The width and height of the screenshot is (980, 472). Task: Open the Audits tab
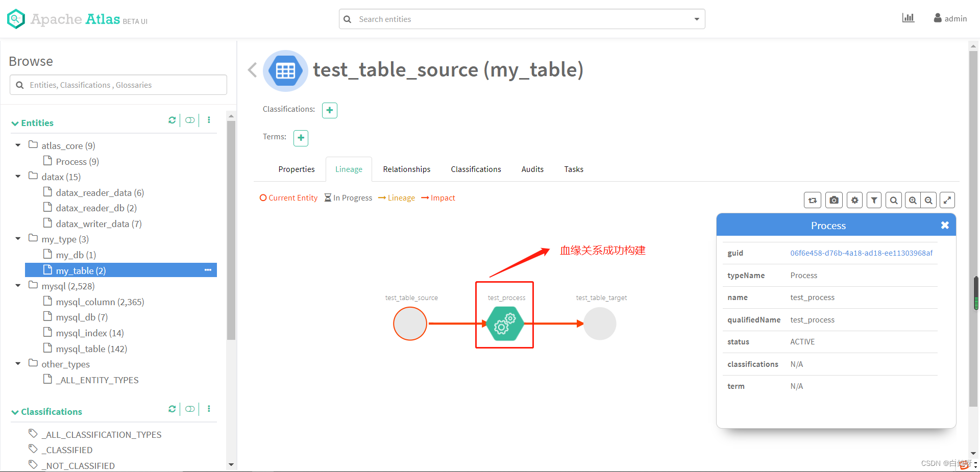[532, 169]
